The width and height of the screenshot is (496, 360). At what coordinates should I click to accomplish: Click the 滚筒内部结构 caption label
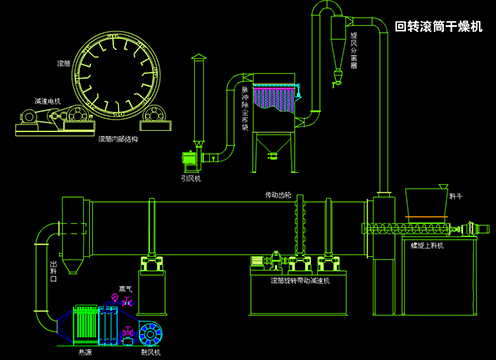click(x=118, y=139)
